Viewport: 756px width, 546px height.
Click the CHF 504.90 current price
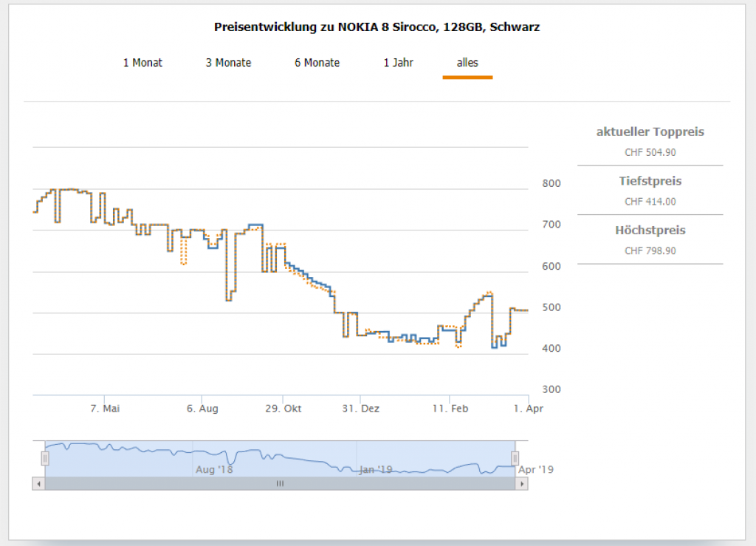tap(650, 152)
